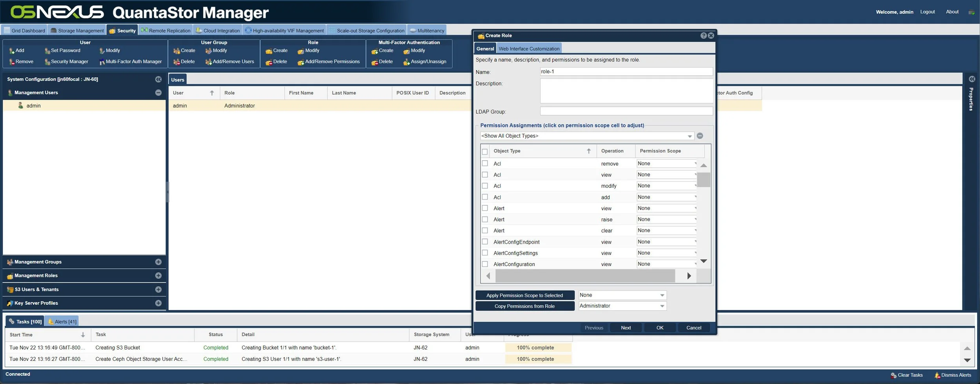Switch to Cloud Integration tab
980x384 pixels.
pyautogui.click(x=218, y=31)
